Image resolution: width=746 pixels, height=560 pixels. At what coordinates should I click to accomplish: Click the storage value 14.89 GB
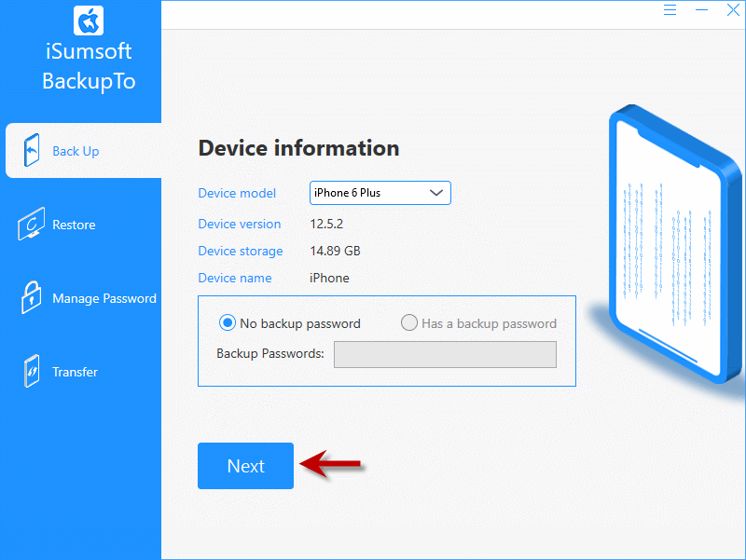point(336,251)
